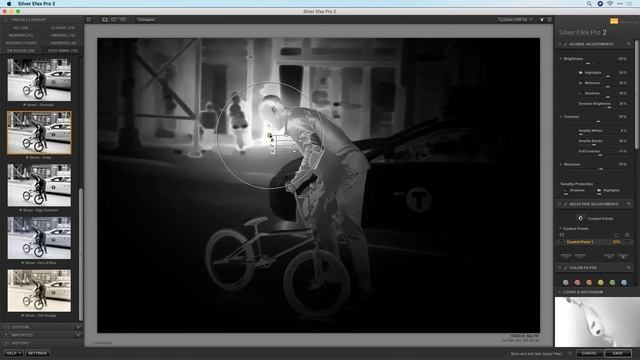Collapse the Contrast section
Image resolution: width=640 pixels, height=360 pixels.
(561, 116)
